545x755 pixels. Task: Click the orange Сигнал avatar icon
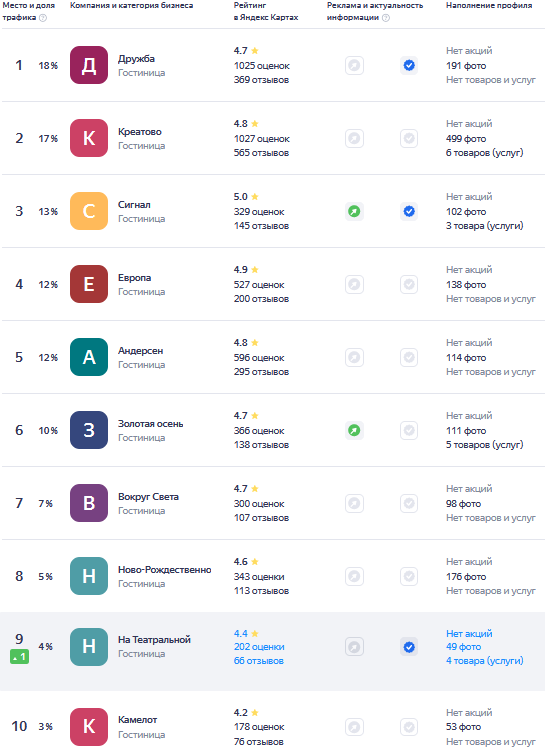tap(89, 211)
